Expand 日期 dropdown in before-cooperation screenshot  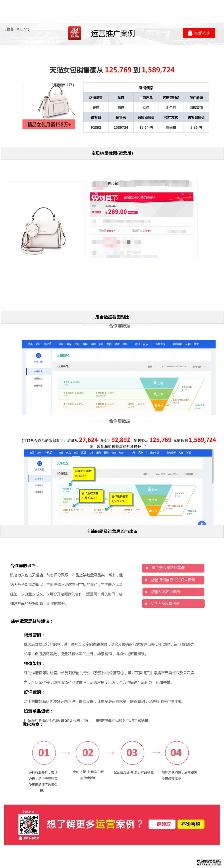coord(151,367)
